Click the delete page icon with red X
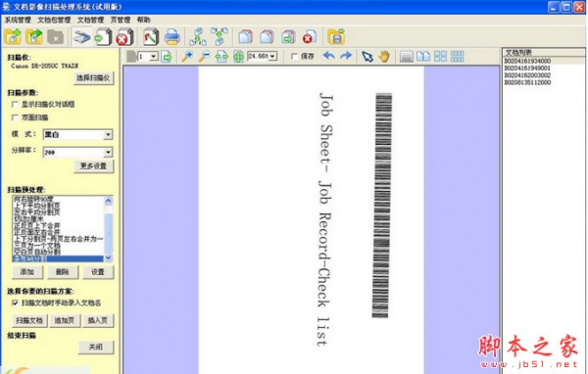Viewport: 588px width, 374px height. [x=310, y=37]
